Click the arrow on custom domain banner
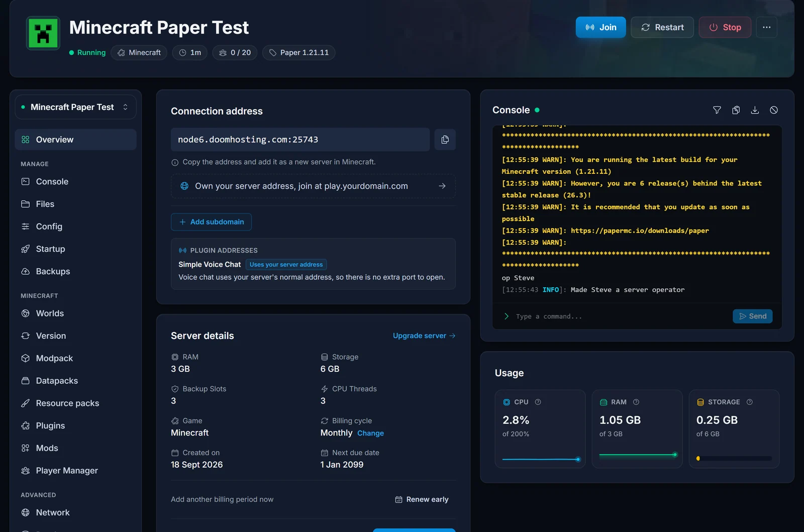The image size is (804, 532). 442,186
